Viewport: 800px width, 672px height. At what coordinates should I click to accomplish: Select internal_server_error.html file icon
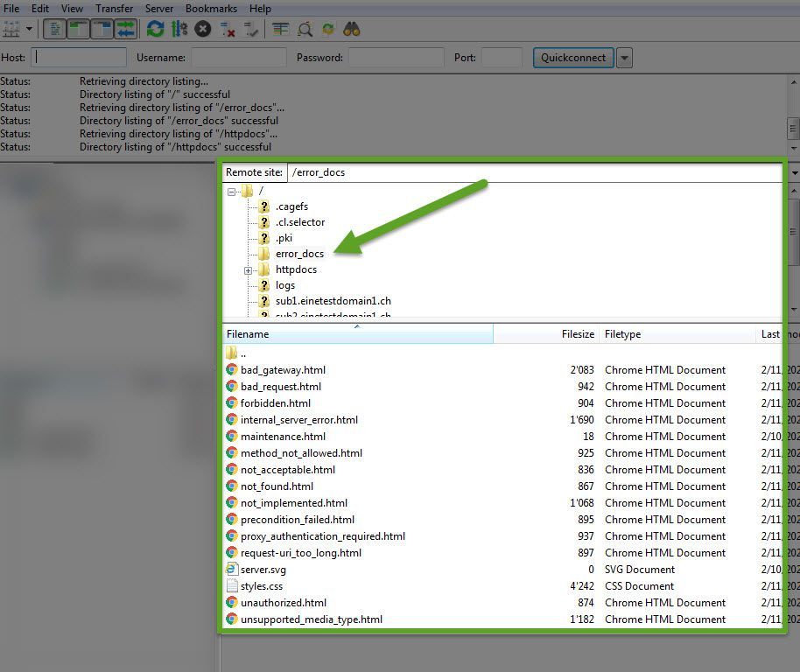tap(232, 420)
